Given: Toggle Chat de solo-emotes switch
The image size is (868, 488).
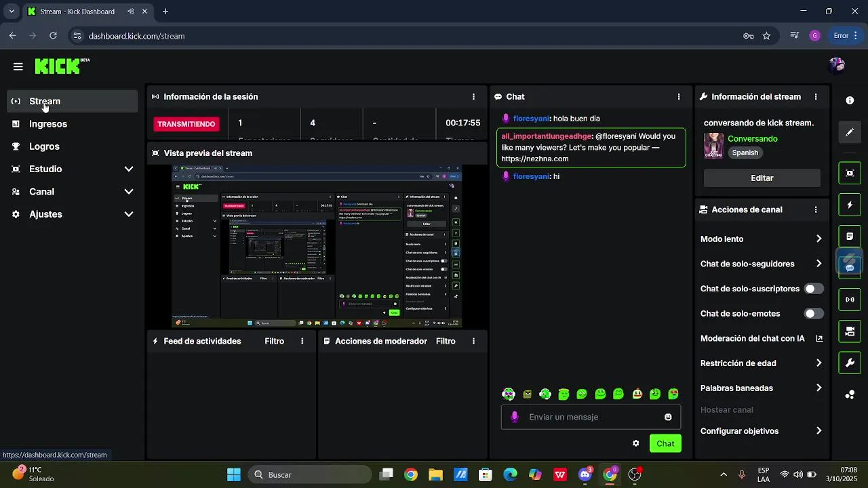Looking at the screenshot, I should pos(814,314).
